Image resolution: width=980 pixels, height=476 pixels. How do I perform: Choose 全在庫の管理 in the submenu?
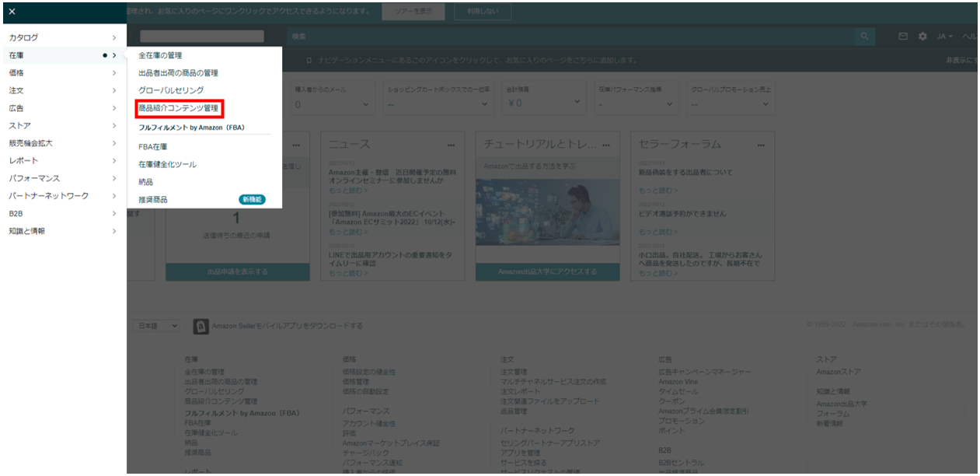click(160, 55)
